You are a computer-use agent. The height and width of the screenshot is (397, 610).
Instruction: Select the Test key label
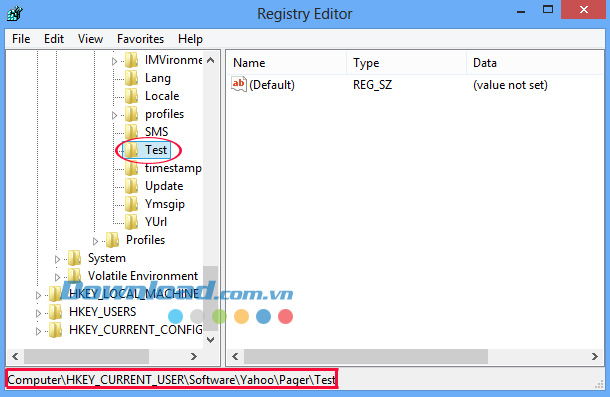(156, 150)
